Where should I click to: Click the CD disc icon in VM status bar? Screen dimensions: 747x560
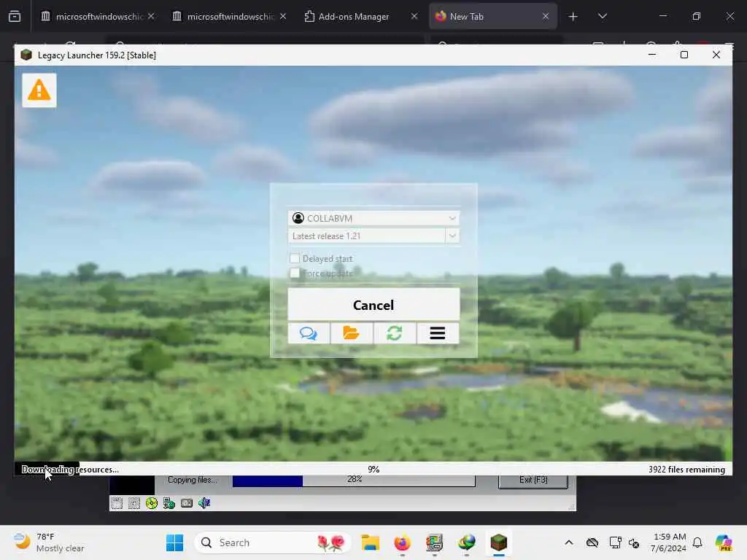pos(152,503)
